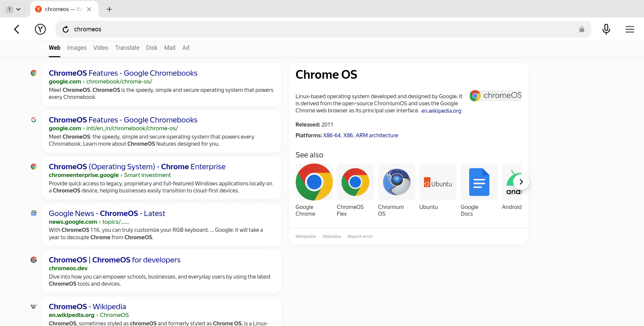This screenshot has height=326, width=644.
Task: Open the Google Chrome See also thumbnail
Action: [x=314, y=182]
